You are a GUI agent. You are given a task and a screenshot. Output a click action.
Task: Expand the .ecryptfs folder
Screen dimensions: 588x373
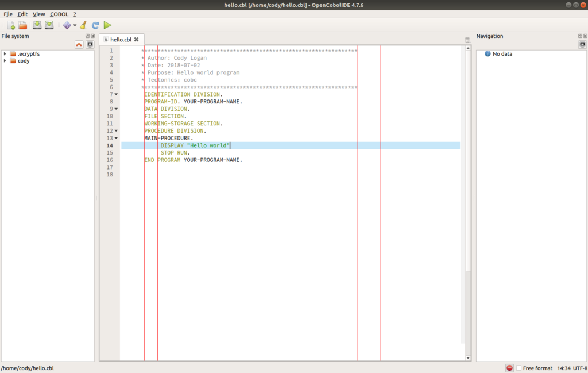pos(5,53)
